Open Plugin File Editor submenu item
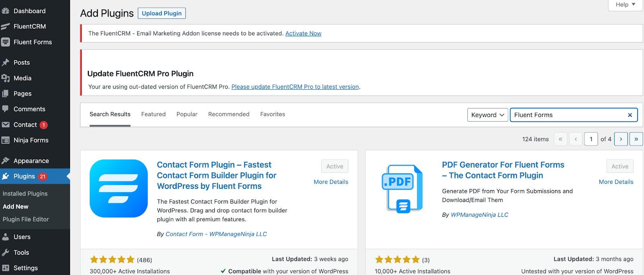 pos(26,220)
